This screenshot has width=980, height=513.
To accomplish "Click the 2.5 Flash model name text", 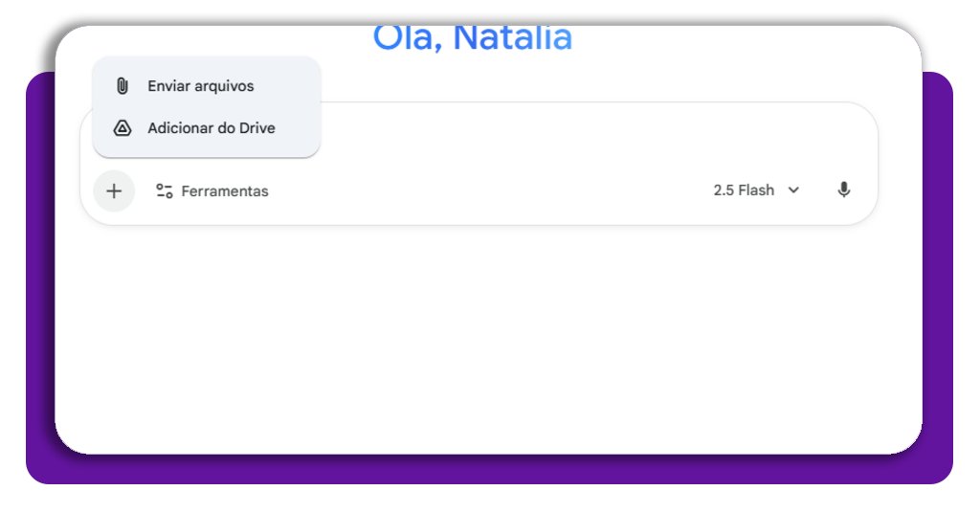I will coord(743,190).
